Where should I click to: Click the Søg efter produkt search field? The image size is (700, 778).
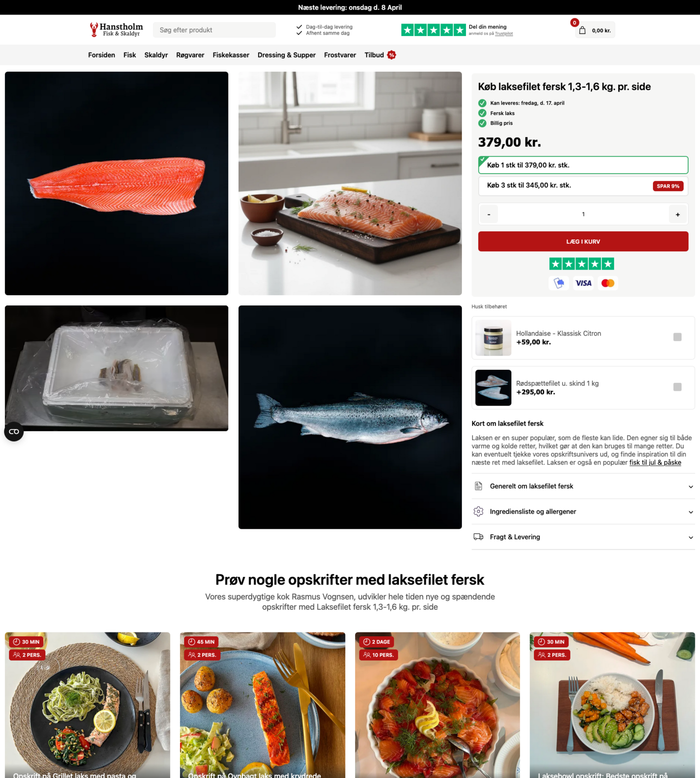pos(214,30)
